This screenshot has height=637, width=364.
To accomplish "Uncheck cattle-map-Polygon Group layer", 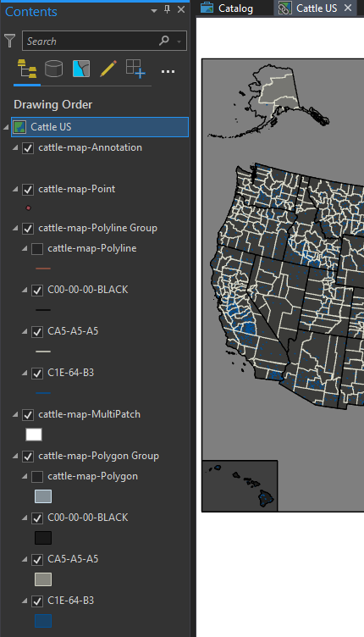I will point(28,457).
